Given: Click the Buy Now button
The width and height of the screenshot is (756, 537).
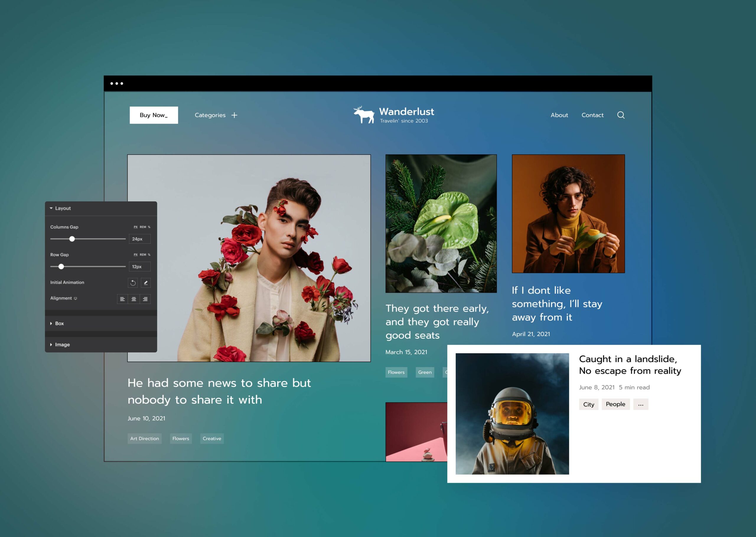Looking at the screenshot, I should (154, 115).
